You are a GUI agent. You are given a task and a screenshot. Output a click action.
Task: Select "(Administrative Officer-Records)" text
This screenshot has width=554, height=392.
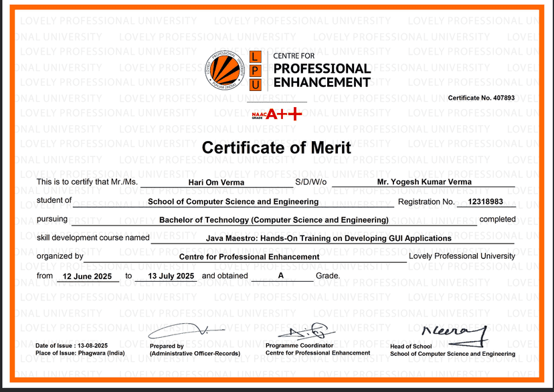click(x=195, y=353)
